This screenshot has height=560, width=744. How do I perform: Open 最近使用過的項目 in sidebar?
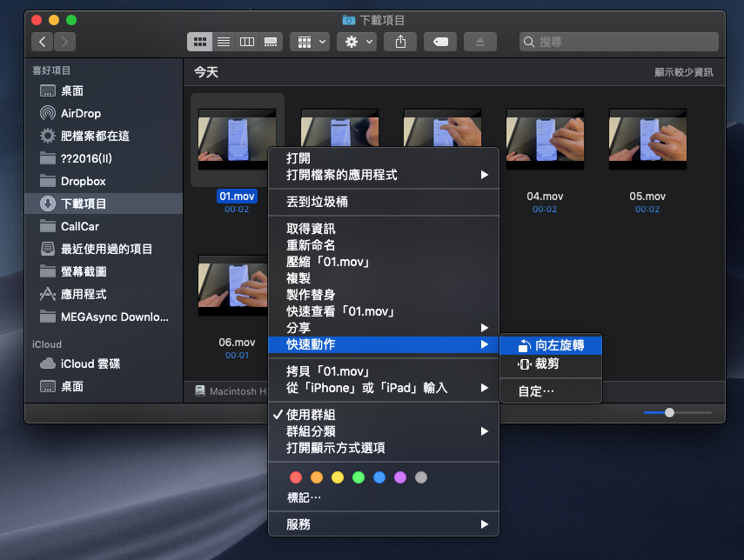(104, 249)
